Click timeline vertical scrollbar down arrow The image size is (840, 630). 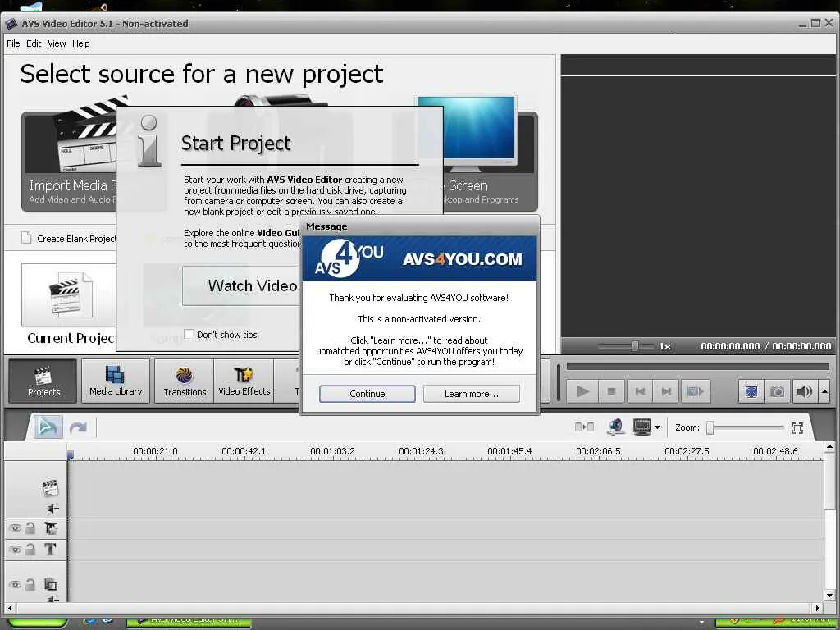click(829, 596)
